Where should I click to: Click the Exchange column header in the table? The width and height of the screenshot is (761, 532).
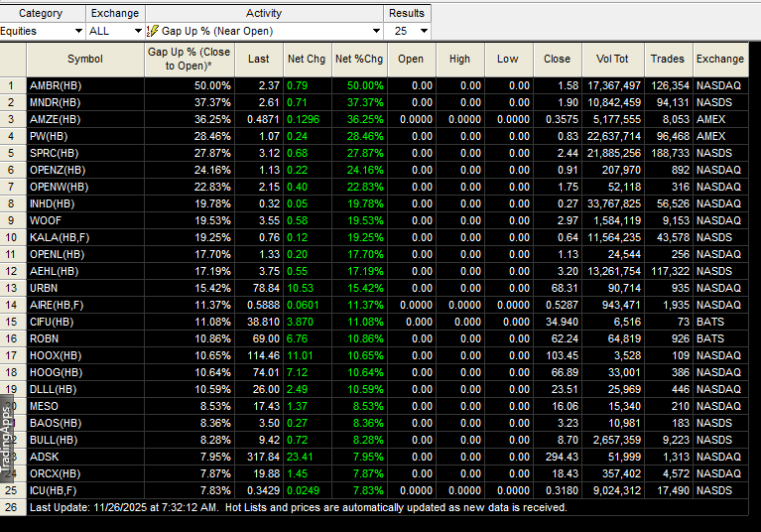(720, 60)
